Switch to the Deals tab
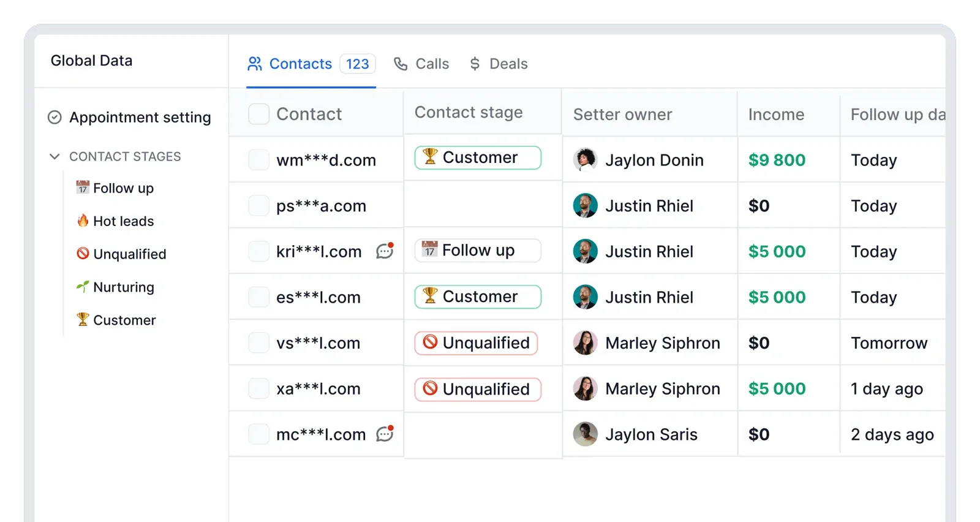Image resolution: width=980 pixels, height=522 pixels. click(499, 64)
